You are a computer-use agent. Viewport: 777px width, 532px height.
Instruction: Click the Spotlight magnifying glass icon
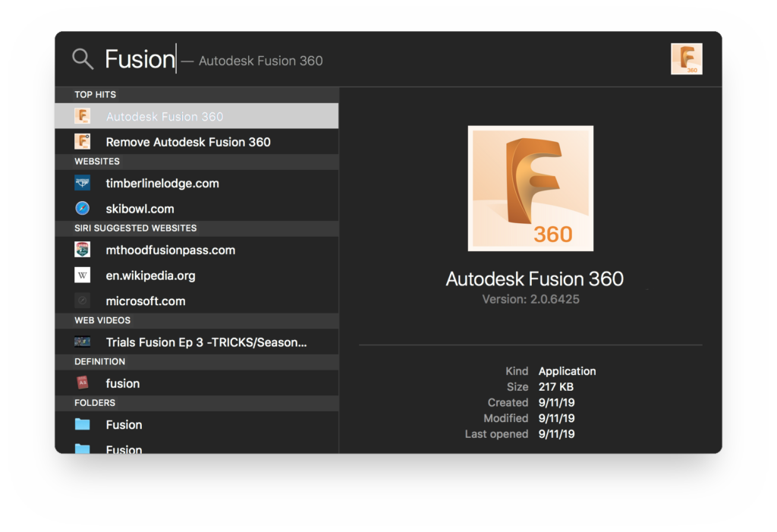(x=83, y=59)
